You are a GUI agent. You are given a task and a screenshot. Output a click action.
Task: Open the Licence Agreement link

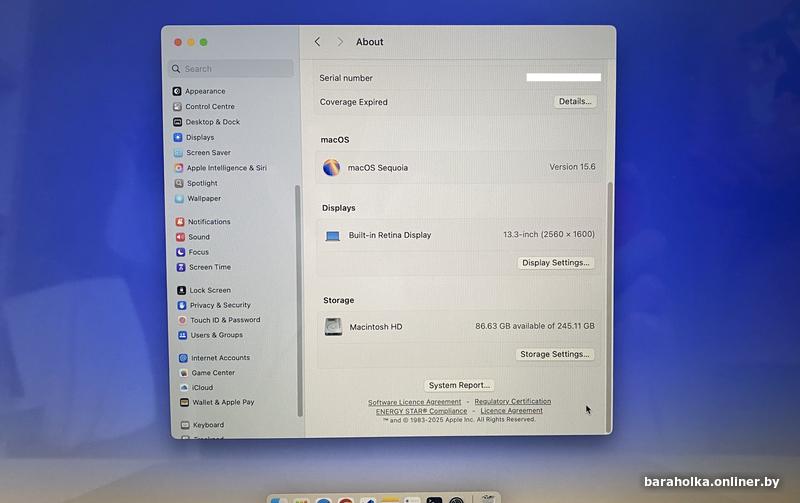pos(511,411)
